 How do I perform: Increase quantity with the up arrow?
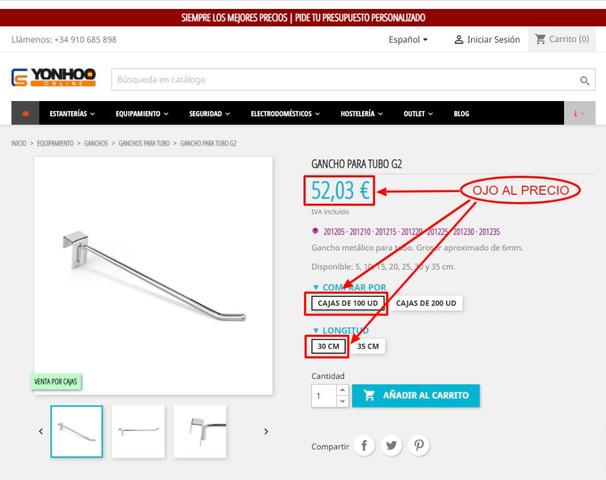coord(342,390)
